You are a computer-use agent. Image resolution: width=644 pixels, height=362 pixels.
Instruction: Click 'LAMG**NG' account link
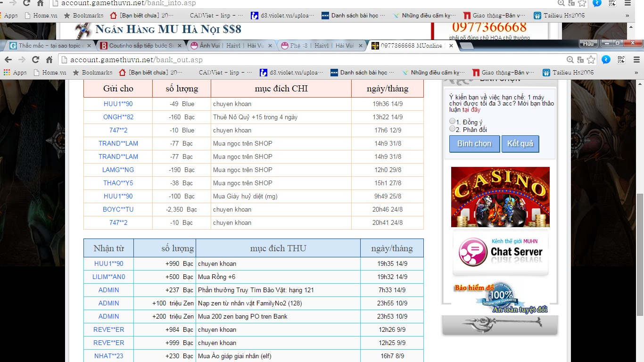pyautogui.click(x=118, y=170)
